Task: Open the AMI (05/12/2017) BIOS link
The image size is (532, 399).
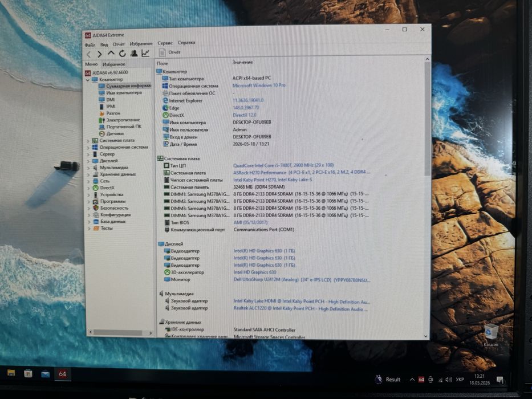Action: coord(250,222)
